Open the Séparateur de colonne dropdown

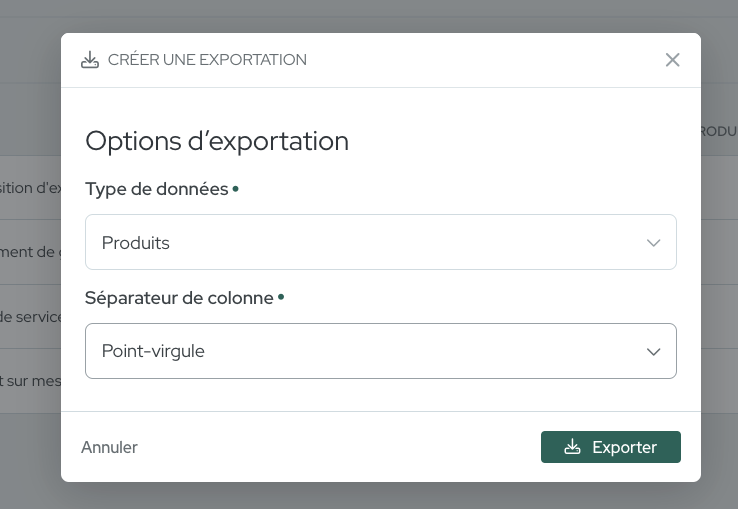click(381, 351)
